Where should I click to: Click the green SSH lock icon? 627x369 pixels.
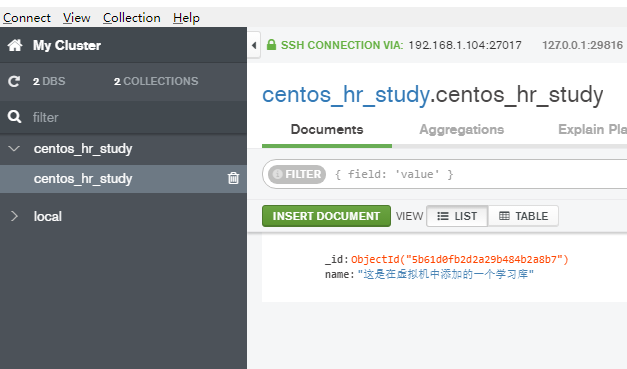point(271,45)
